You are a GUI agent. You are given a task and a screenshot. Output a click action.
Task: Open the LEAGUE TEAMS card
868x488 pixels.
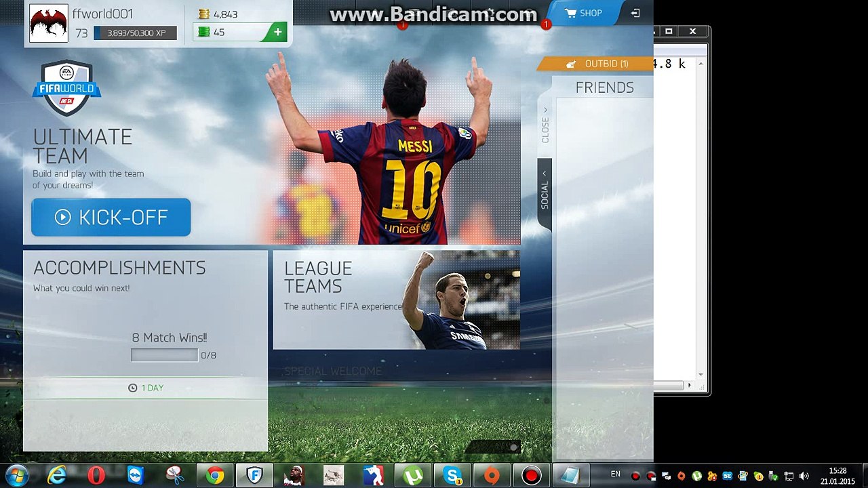[x=396, y=300]
